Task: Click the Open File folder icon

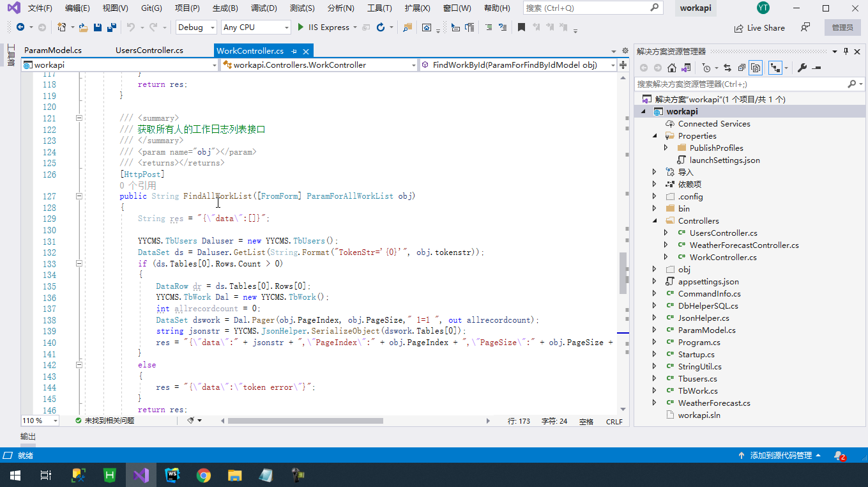Action: coord(83,27)
